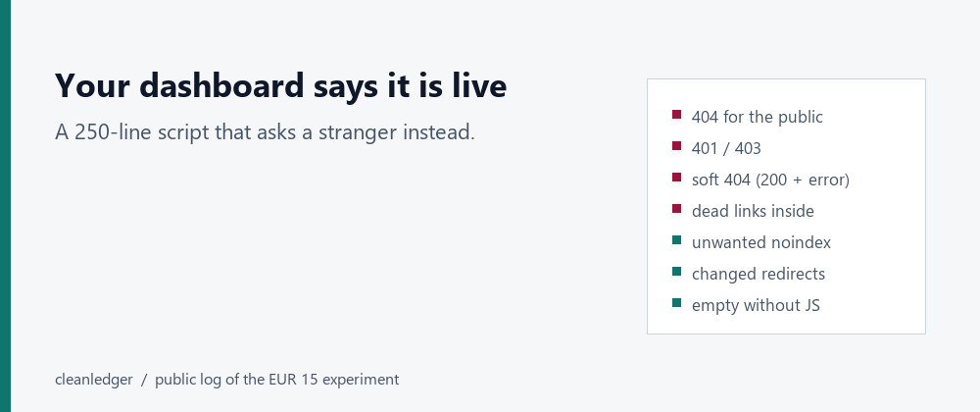980x412 pixels.
Task: Click the red square next to "401 / 403"
Action: (676, 145)
